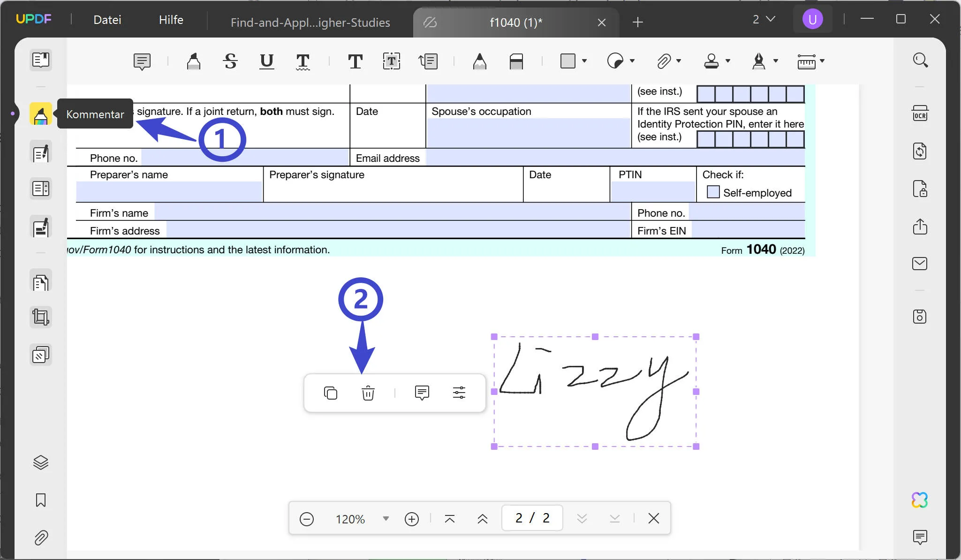Open the page count dropdown near tabs
The image size is (961, 560).
[x=762, y=19]
